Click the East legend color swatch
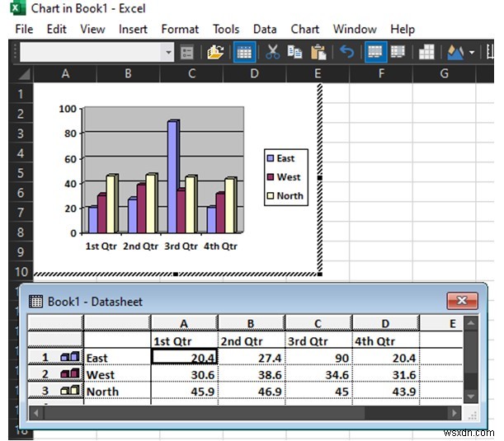Viewport: 504px width, 441px height. pyautogui.click(x=271, y=158)
